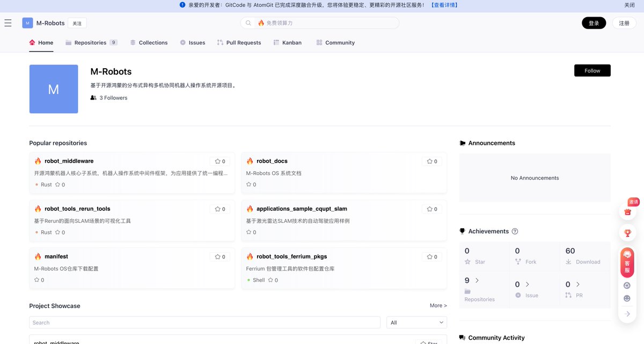Open the hamburger navigation menu

coord(8,23)
